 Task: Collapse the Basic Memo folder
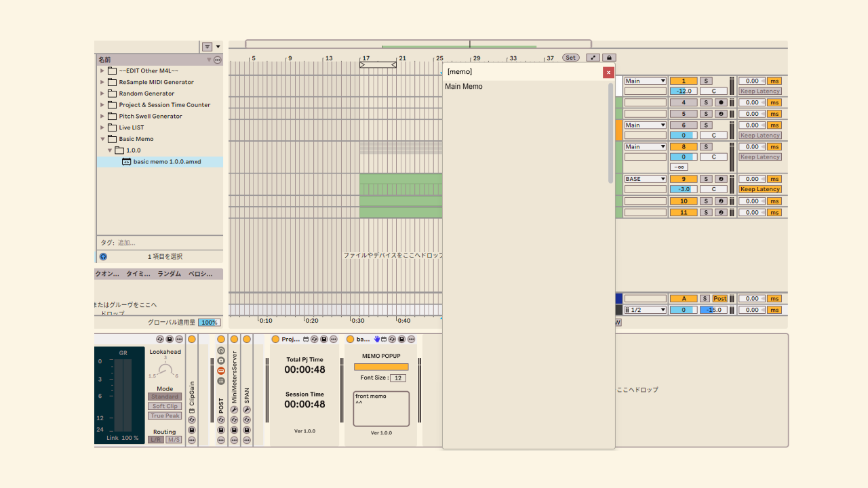[102, 139]
